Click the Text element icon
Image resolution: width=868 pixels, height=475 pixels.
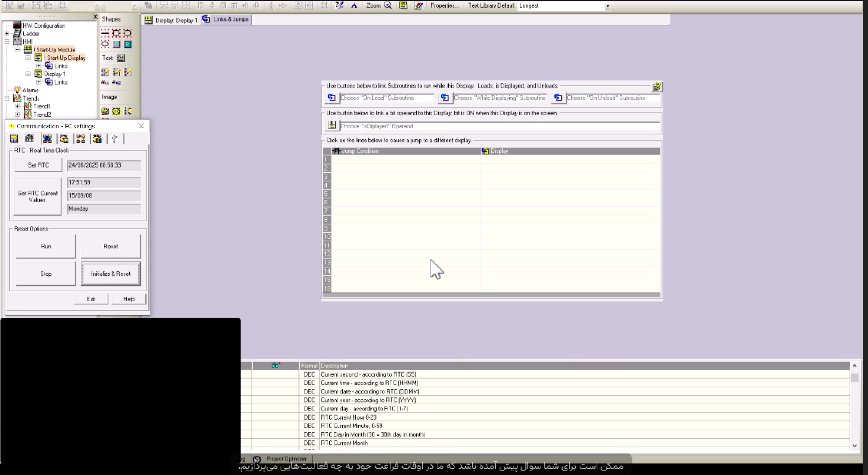pyautogui.click(x=121, y=58)
